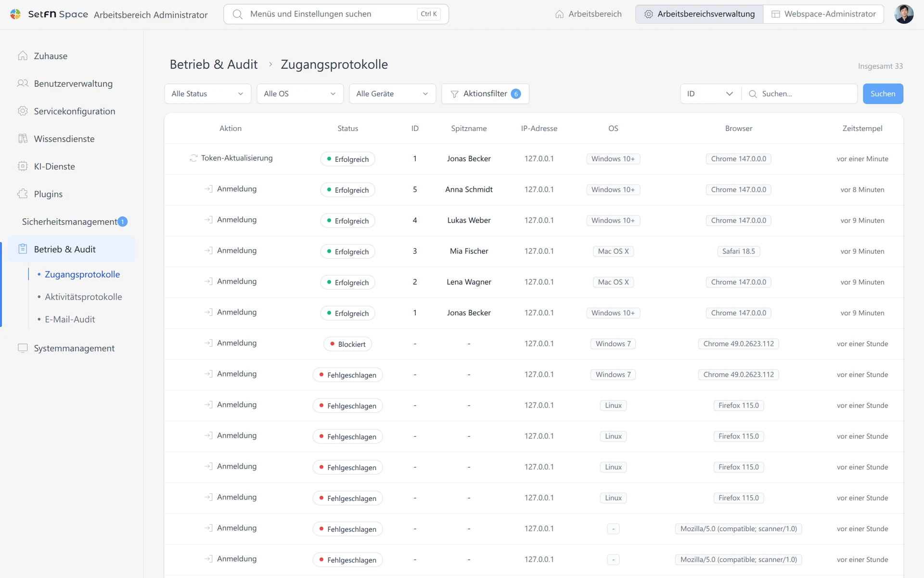Image resolution: width=924 pixels, height=578 pixels.
Task: Click the Systemmanagement monitor icon
Action: click(x=23, y=348)
